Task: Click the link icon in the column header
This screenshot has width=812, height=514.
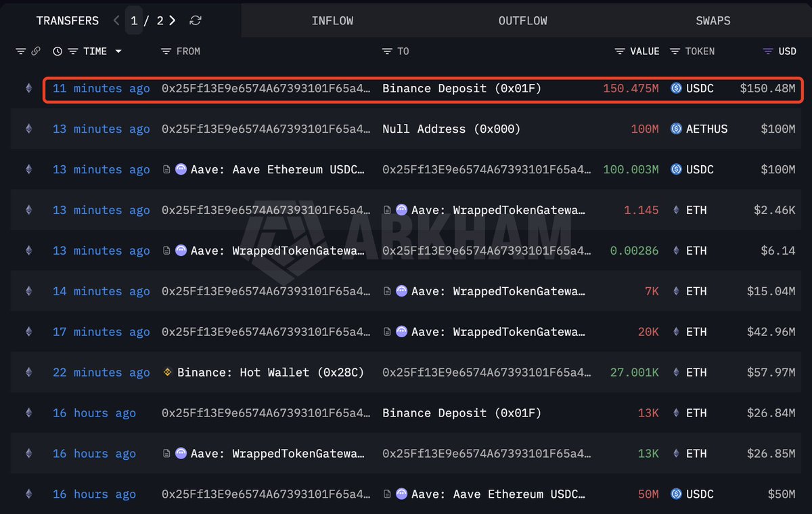Action: (x=36, y=51)
